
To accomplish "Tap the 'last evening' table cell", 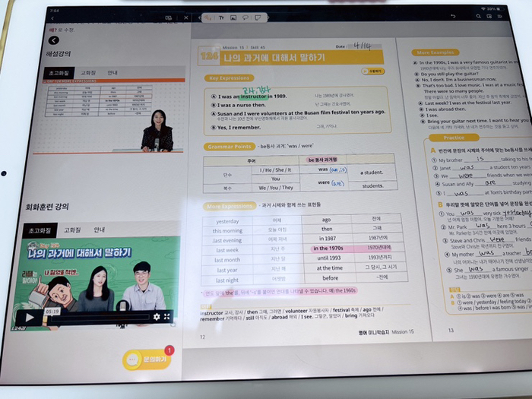I will point(227,240).
